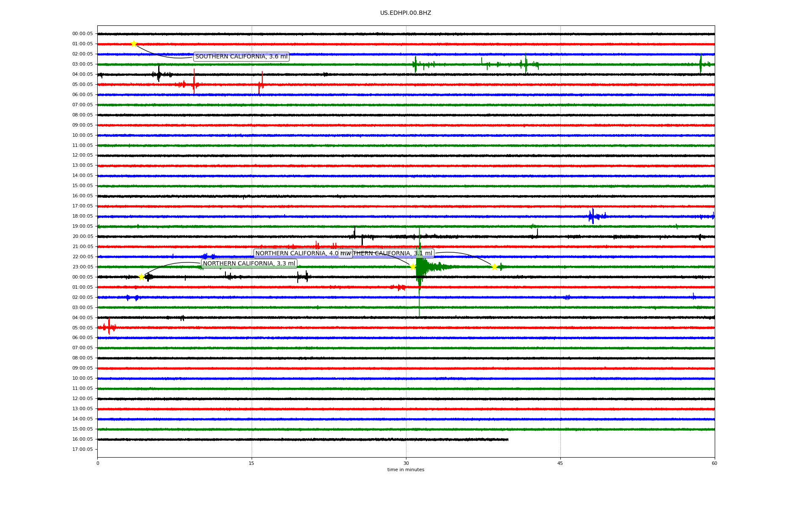Click the SOUTHERN CALIFORNIA, 3.6 ml label box
The height and width of the screenshot is (508, 812).
pos(241,57)
